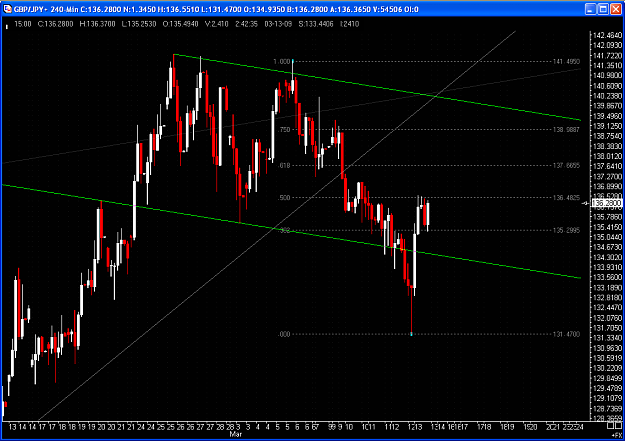Click the 136.4825 retracement price label
This screenshot has width=625, height=441.
pos(566,198)
